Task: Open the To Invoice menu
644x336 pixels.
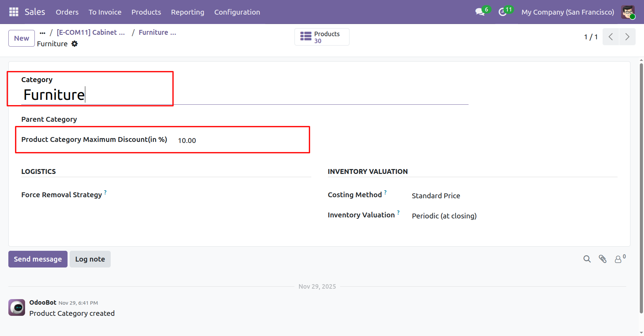Action: click(105, 12)
